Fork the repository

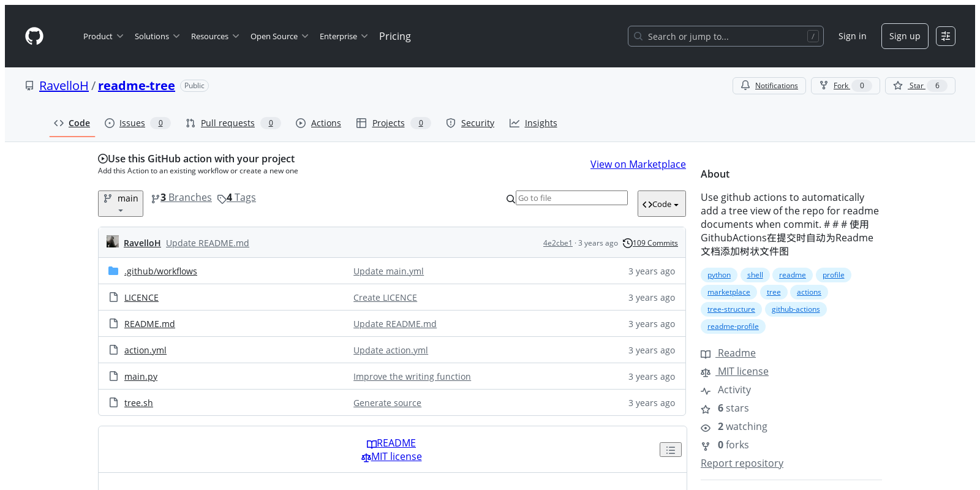point(845,86)
